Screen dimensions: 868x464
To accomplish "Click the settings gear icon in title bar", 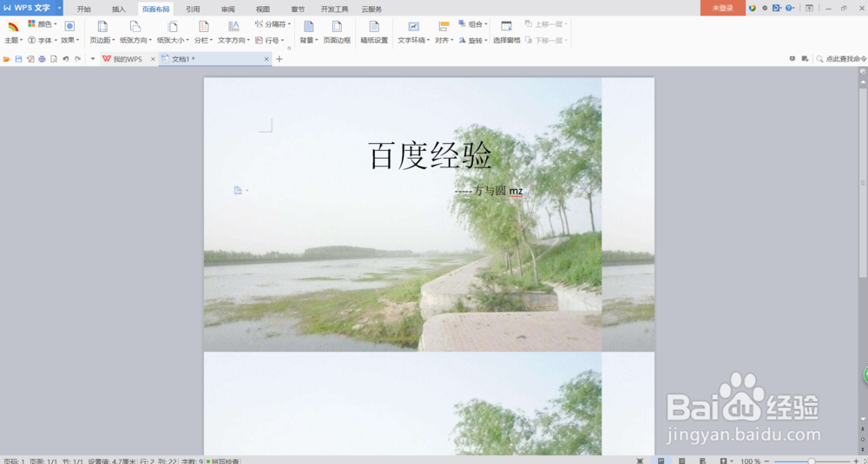I will click(x=765, y=9).
